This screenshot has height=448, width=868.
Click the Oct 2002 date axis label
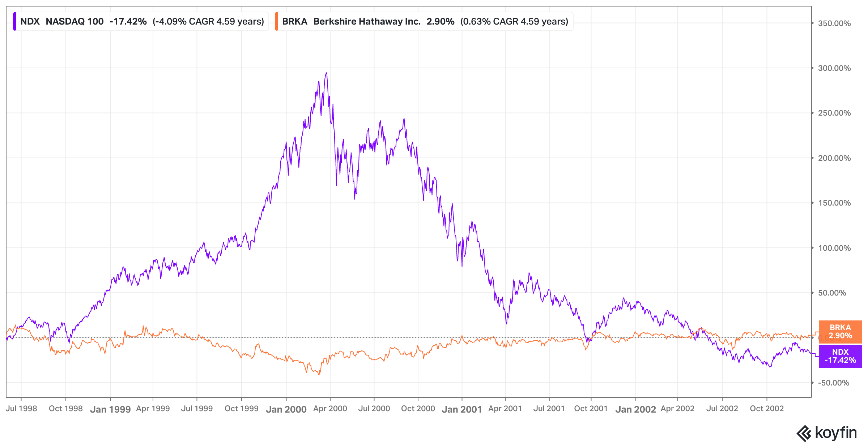(x=766, y=409)
